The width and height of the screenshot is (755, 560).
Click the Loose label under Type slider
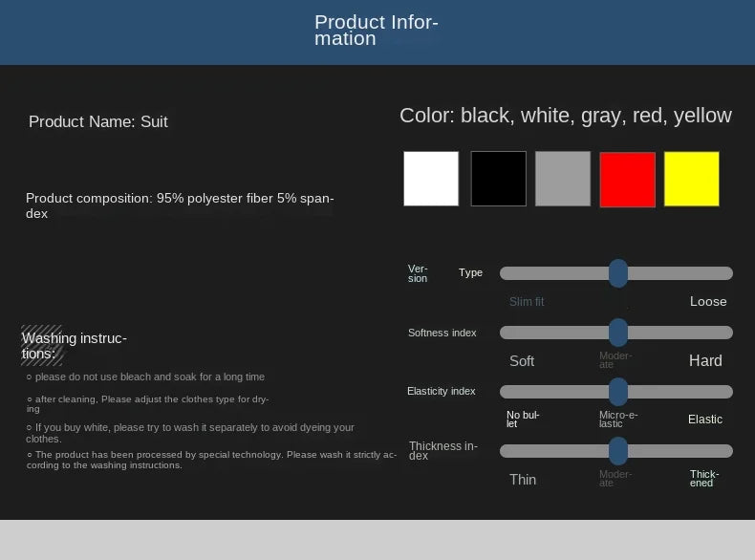click(x=708, y=302)
